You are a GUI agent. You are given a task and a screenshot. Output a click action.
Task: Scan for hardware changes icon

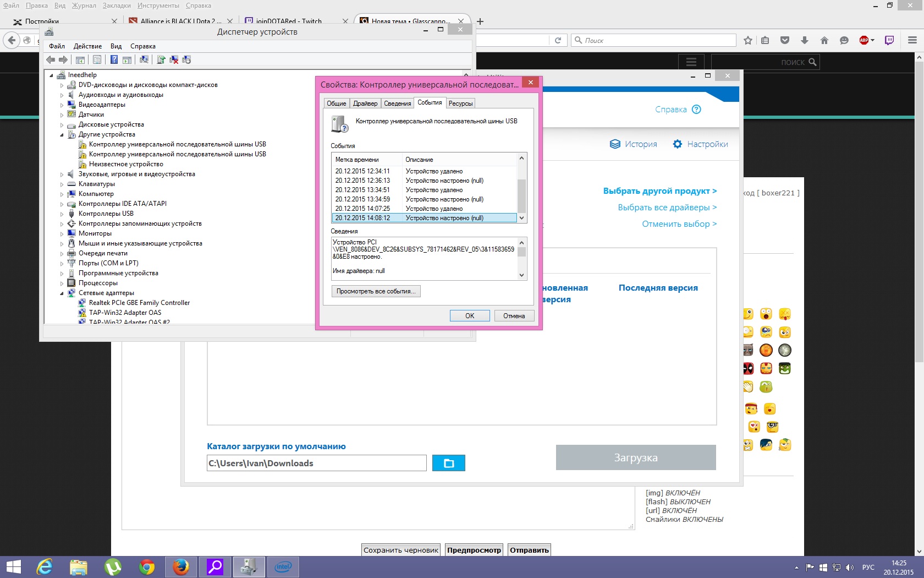click(144, 59)
